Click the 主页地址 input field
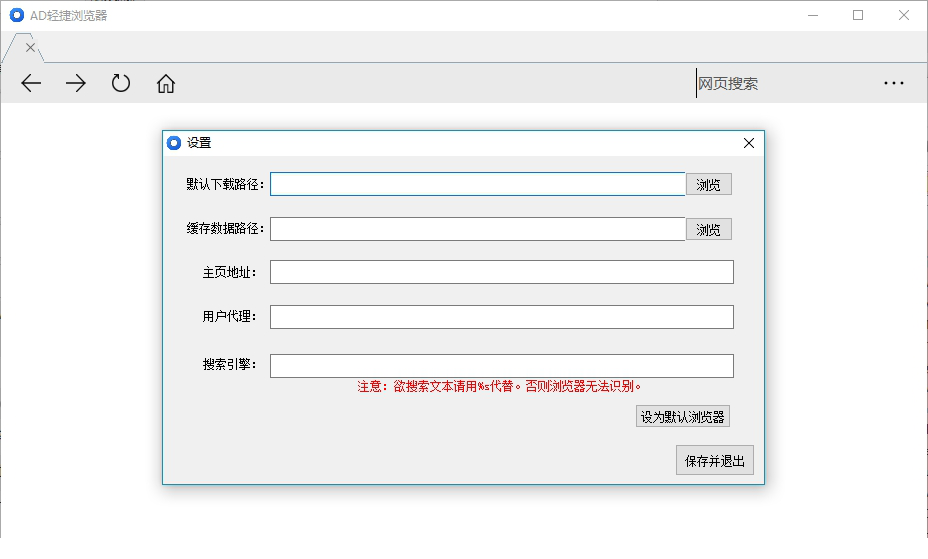 point(502,272)
